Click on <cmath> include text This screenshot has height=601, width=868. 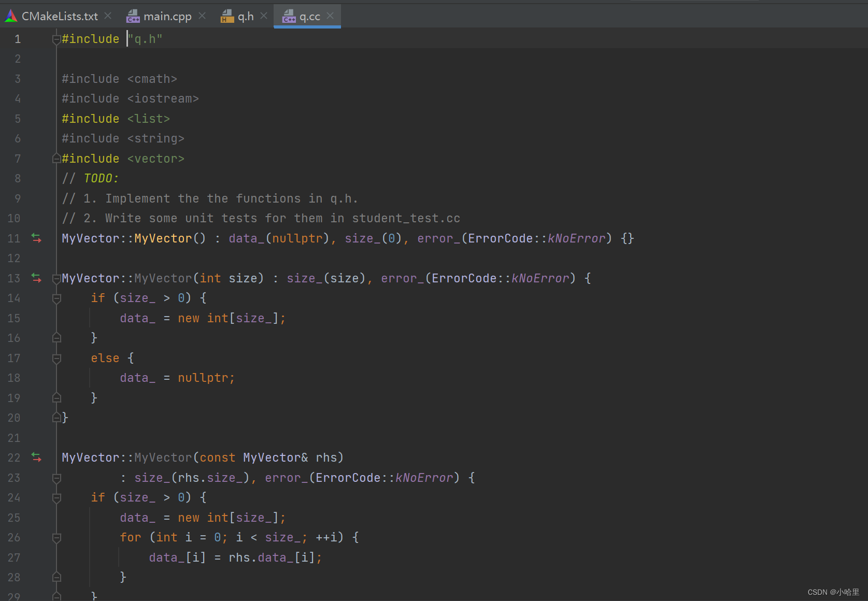[152, 79]
